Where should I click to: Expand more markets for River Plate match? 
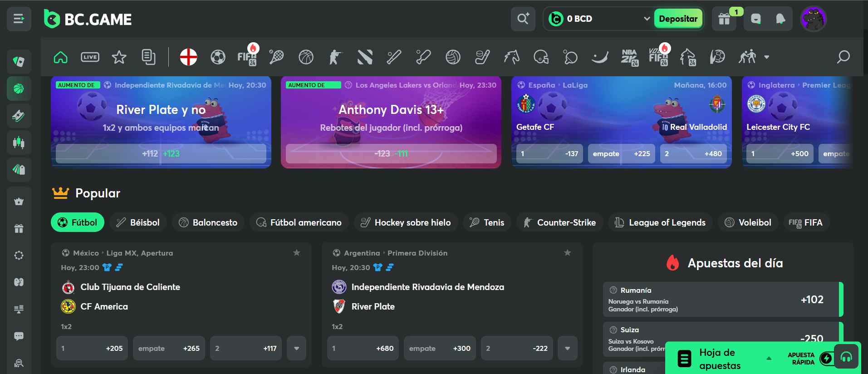567,348
